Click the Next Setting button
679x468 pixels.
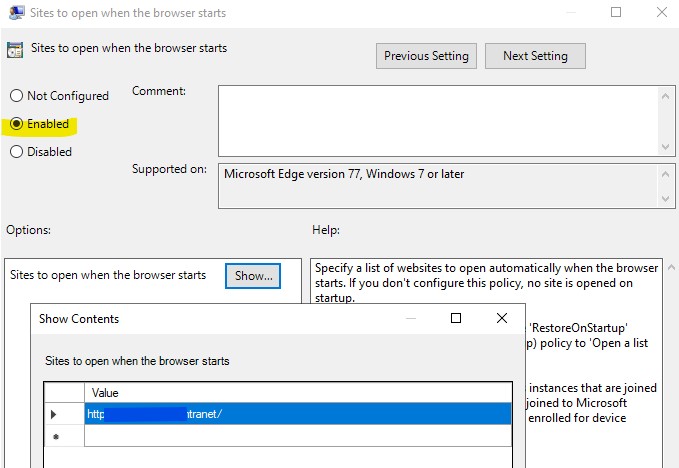(535, 56)
